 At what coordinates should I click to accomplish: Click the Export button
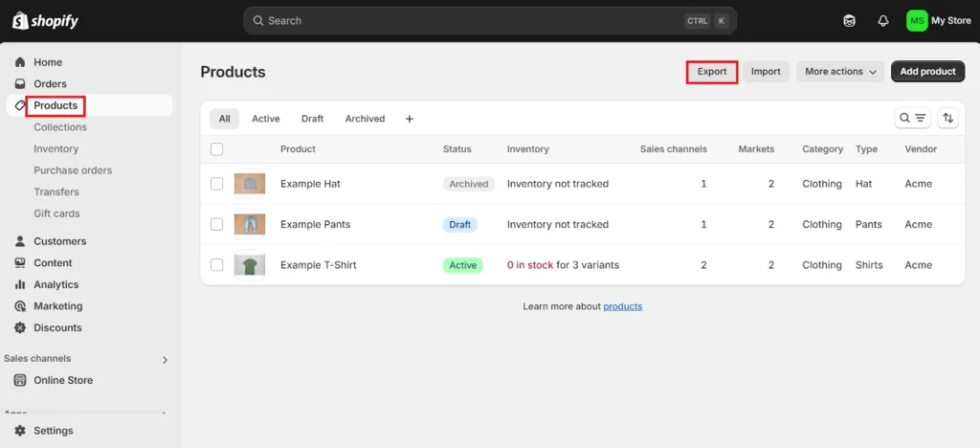(x=712, y=72)
